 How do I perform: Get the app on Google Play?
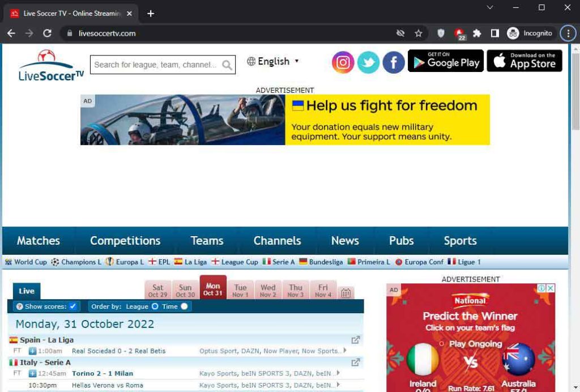pos(445,61)
